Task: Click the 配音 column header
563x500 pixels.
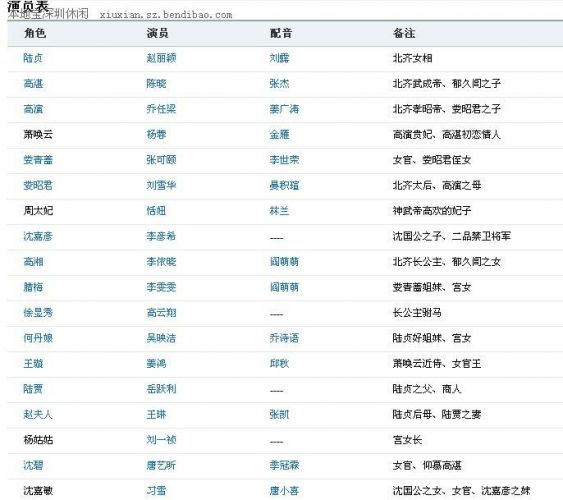Action: (x=281, y=33)
